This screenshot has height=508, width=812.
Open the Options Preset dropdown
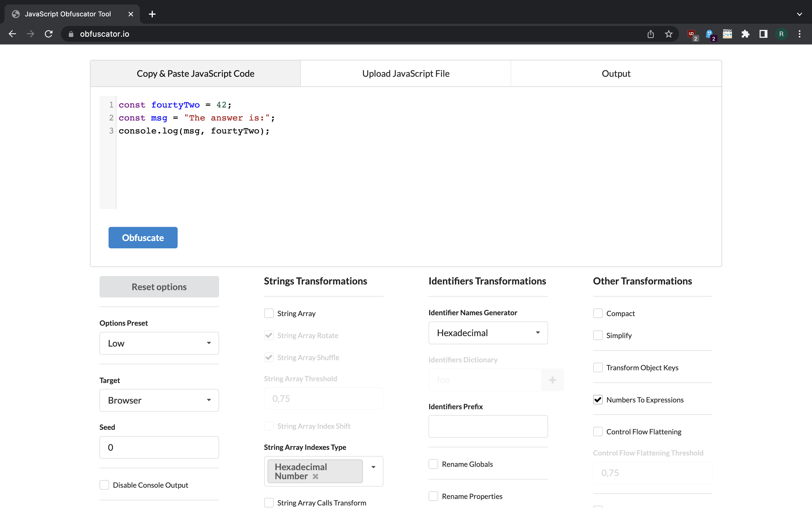[159, 343]
